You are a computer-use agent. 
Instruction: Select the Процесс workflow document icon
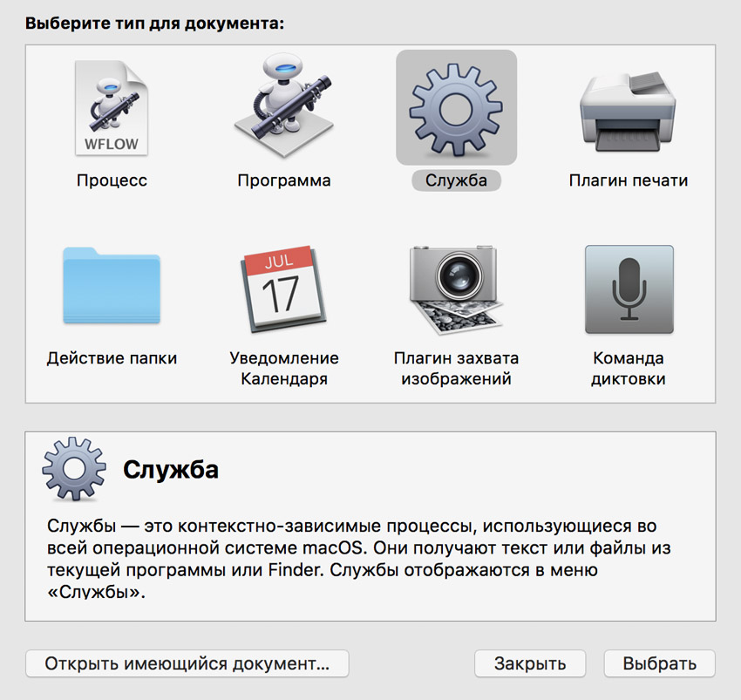[111, 107]
